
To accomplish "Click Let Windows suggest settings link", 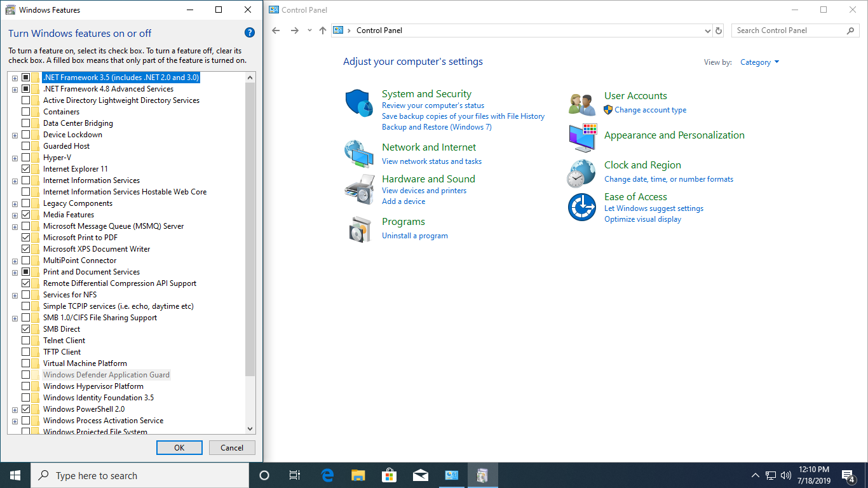I will pos(654,208).
